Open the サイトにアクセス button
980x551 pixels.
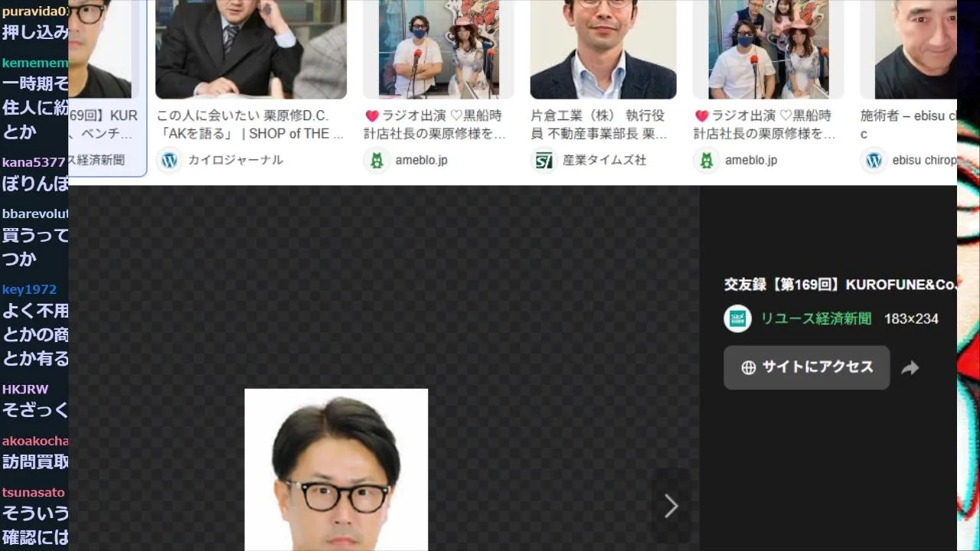point(806,367)
